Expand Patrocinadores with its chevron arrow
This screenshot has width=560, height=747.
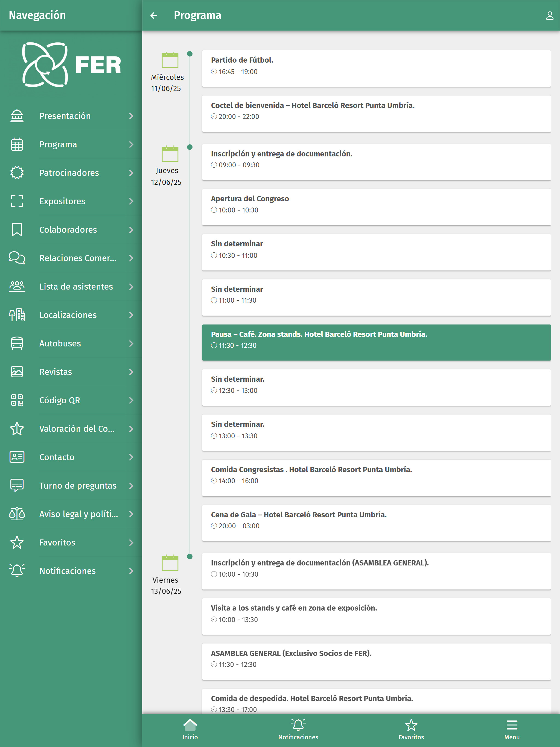[131, 173]
